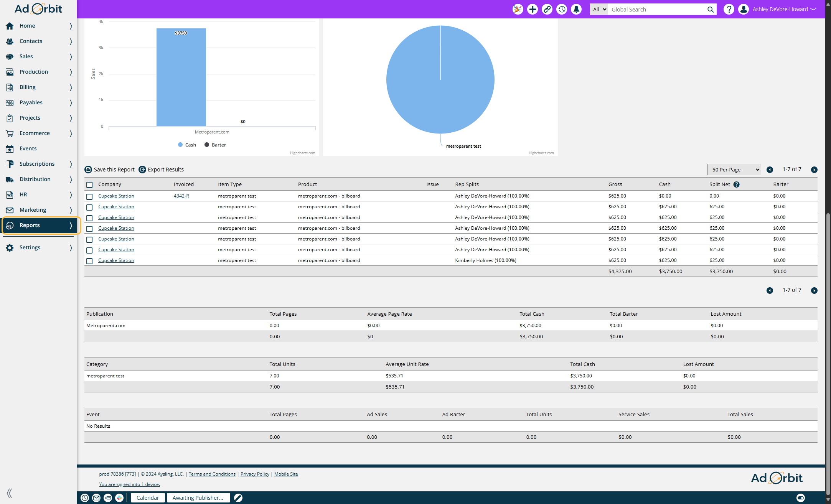Viewport: 831px width, 504px height.
Task: Click the pencil icon in bottom bar
Action: tap(238, 498)
